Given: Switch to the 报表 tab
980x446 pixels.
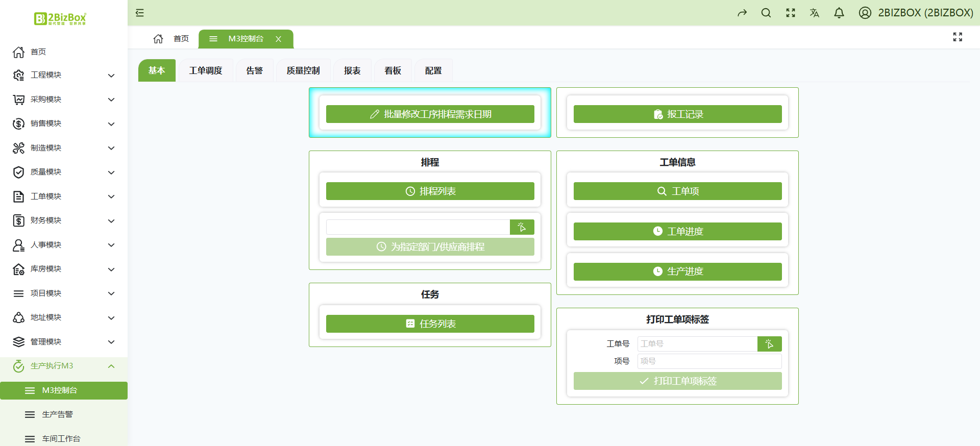Looking at the screenshot, I should [x=352, y=70].
